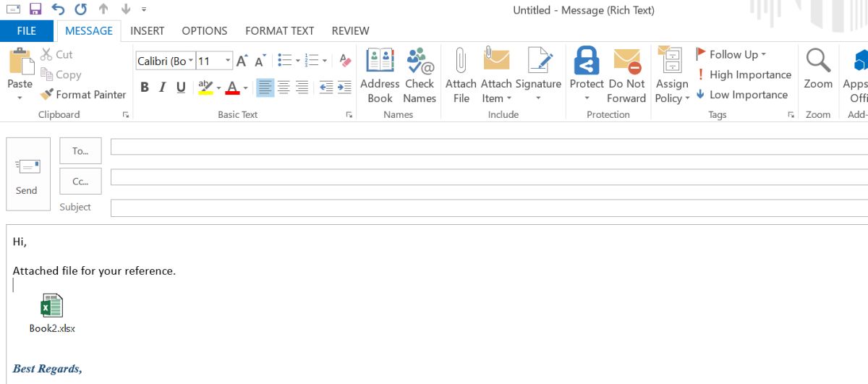
Task: Increase the font size
Action: pyautogui.click(x=242, y=61)
